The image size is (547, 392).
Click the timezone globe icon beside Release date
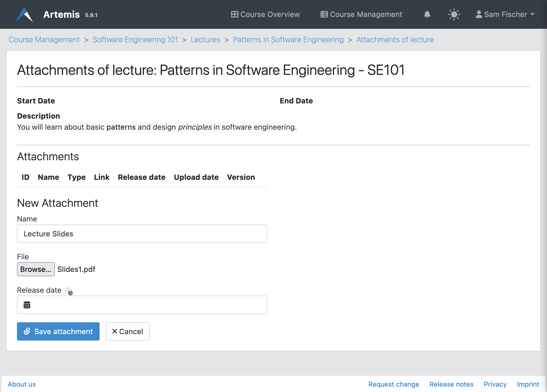[x=69, y=291]
